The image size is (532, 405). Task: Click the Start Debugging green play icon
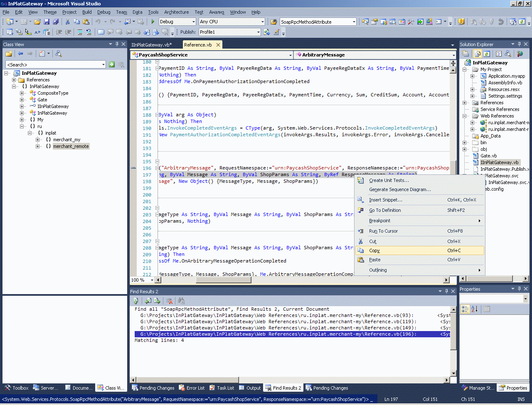pyautogui.click(x=153, y=22)
